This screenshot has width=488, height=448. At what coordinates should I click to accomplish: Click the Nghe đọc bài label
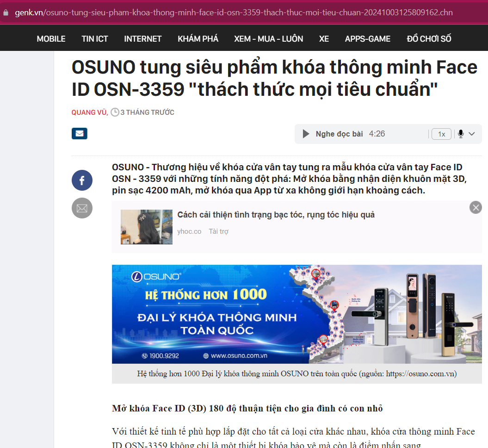click(x=339, y=134)
